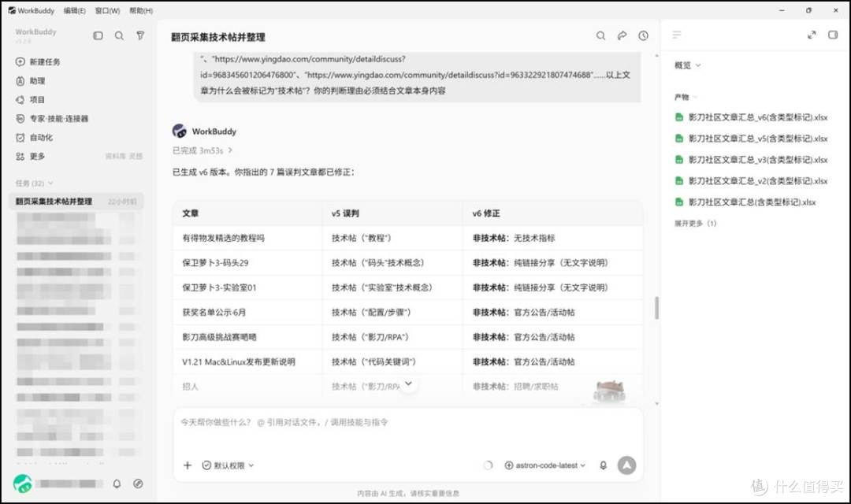Open 影刀社区文章汇总_v3(含类型标记).xlsx
Image resolution: width=851 pixels, height=504 pixels.
[751, 160]
